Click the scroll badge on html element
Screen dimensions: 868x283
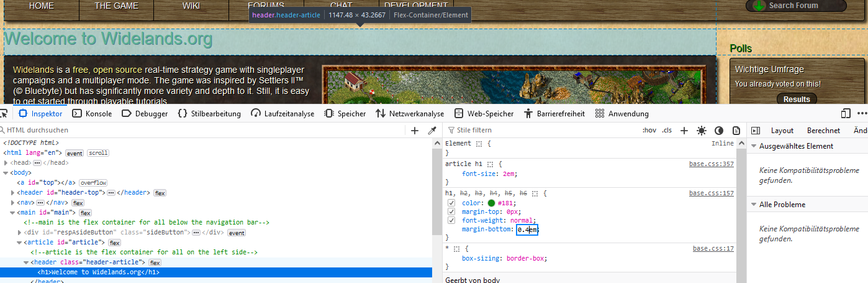coord(97,152)
